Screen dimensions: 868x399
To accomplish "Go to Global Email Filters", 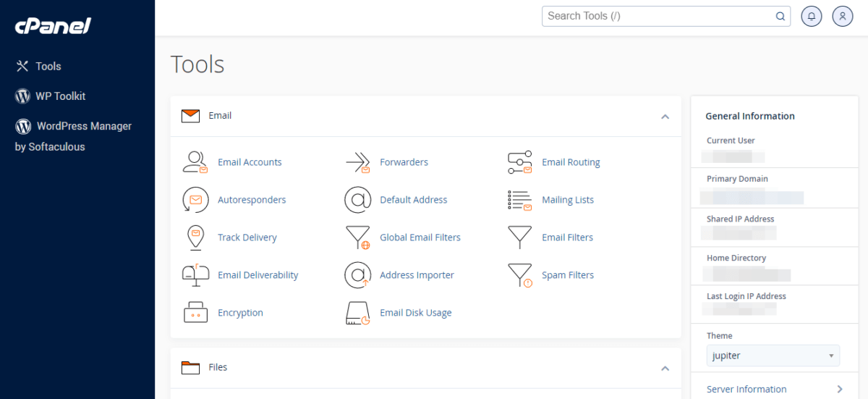I will coord(420,238).
